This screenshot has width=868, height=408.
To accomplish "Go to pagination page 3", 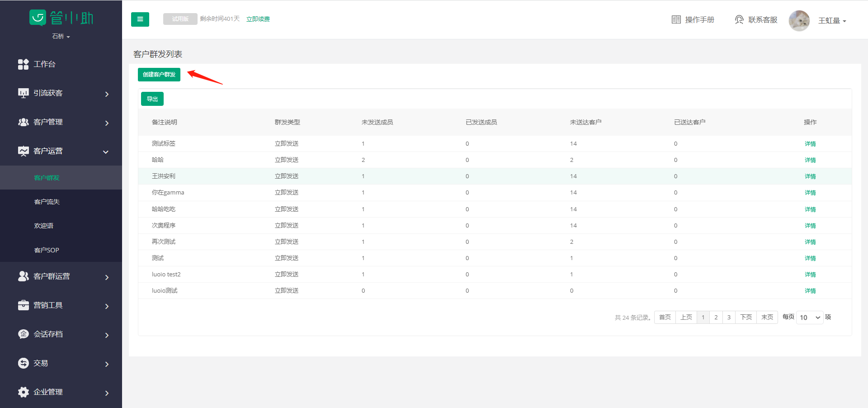I will pyautogui.click(x=729, y=317).
